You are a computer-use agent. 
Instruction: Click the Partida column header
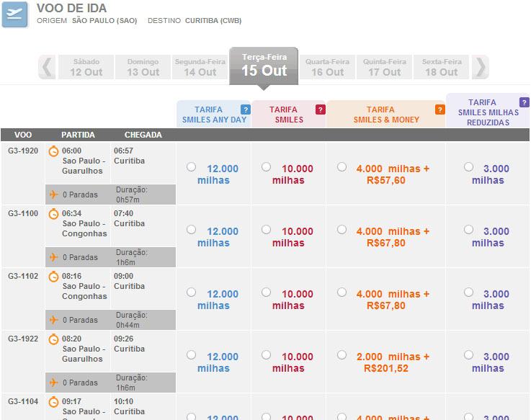coord(78,135)
